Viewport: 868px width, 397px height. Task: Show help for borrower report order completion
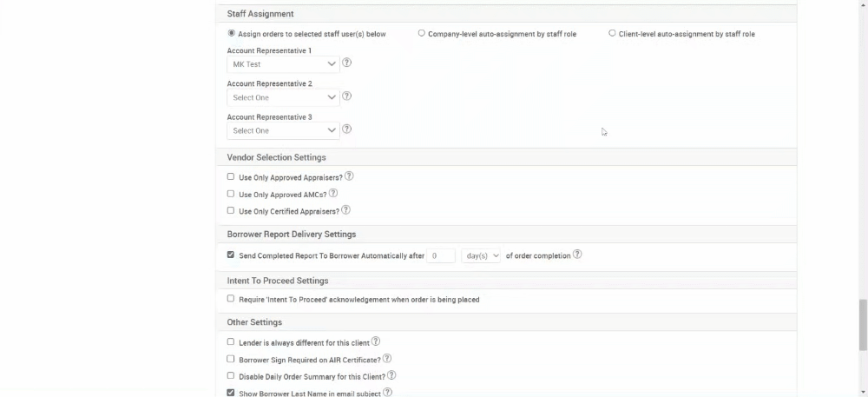coord(577,255)
